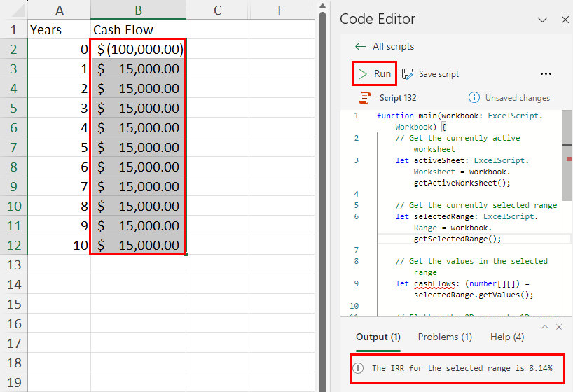The height and width of the screenshot is (392, 573).
Task: Select column B header
Action: tap(138, 10)
